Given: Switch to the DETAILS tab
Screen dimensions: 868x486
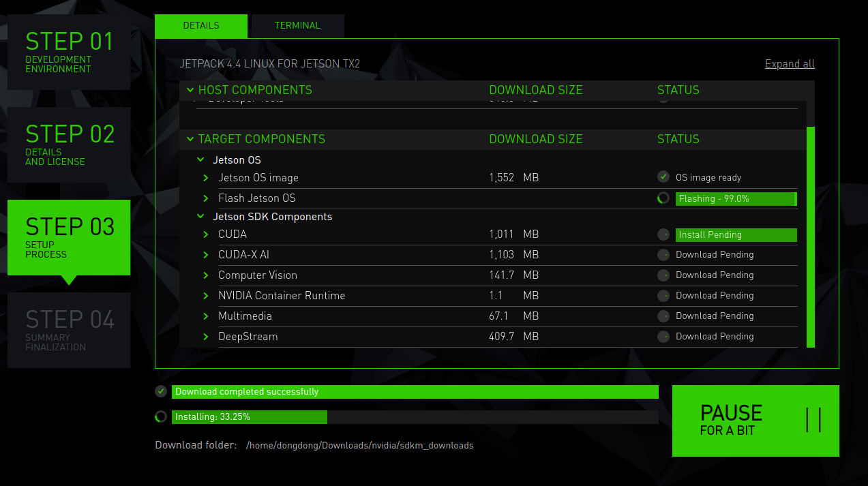Looking at the screenshot, I should coord(201,26).
